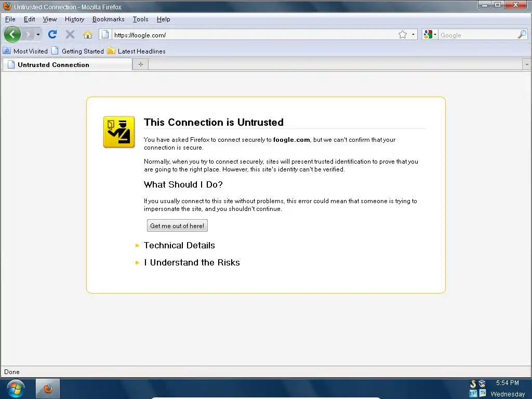Click inside the Google search box
This screenshot has height=399, width=532.
[478, 35]
